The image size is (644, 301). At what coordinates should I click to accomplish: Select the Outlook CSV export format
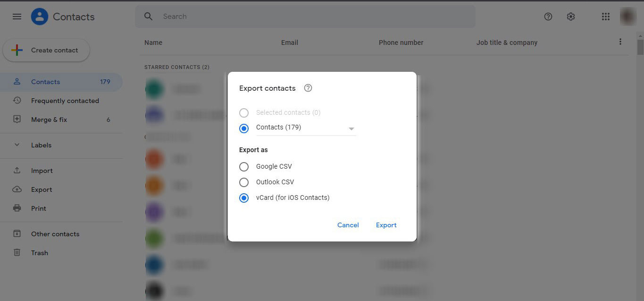point(244,182)
